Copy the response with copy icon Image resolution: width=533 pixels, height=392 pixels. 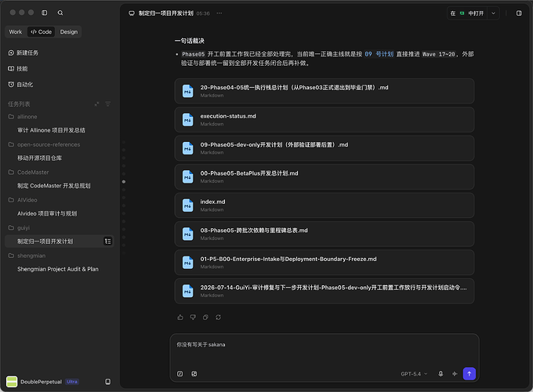(x=205, y=318)
